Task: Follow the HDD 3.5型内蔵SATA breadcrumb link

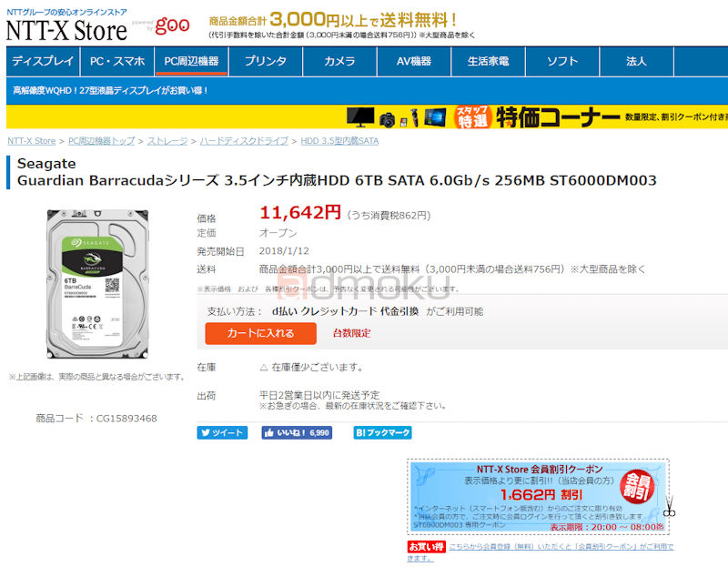Action: pyautogui.click(x=339, y=141)
